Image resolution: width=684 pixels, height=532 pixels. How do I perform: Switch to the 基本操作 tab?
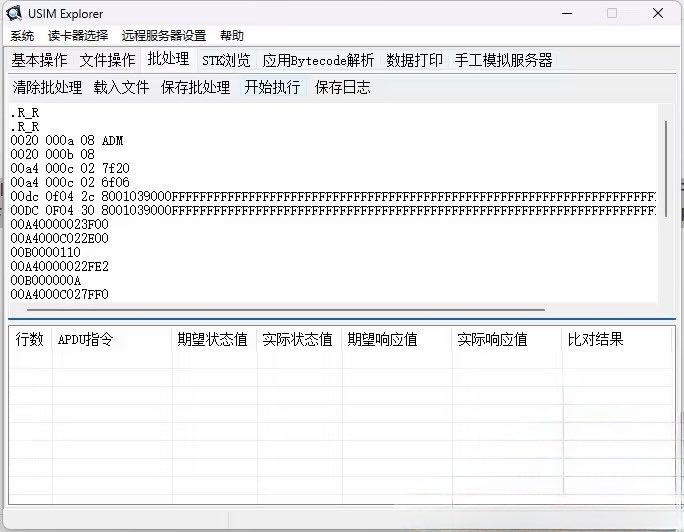click(x=39, y=60)
